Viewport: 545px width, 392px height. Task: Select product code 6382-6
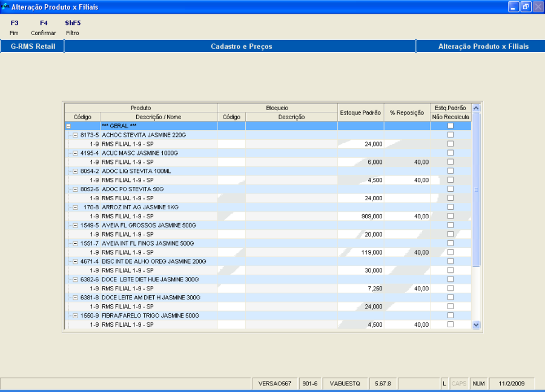[x=90, y=279]
